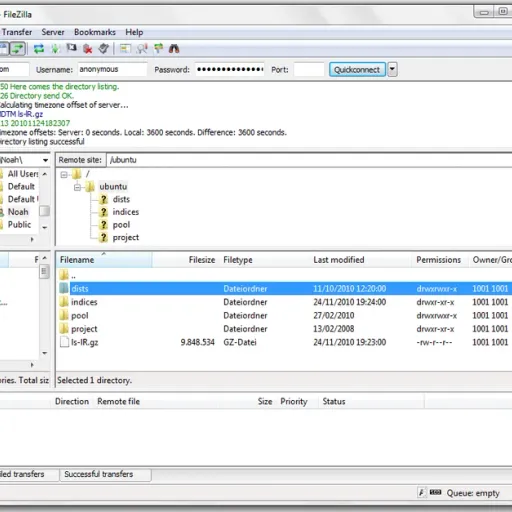Image resolution: width=512 pixels, height=512 pixels.
Task: Click the GZ-Datei filetype cell
Action: [240, 342]
